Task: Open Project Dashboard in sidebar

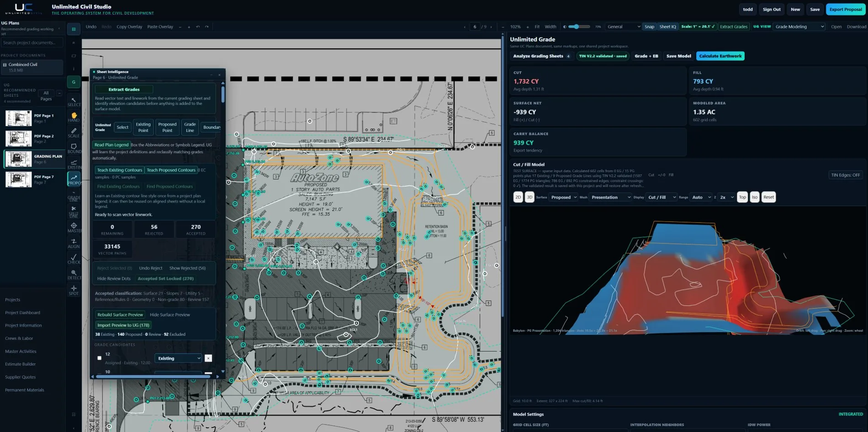Action: [x=22, y=313]
